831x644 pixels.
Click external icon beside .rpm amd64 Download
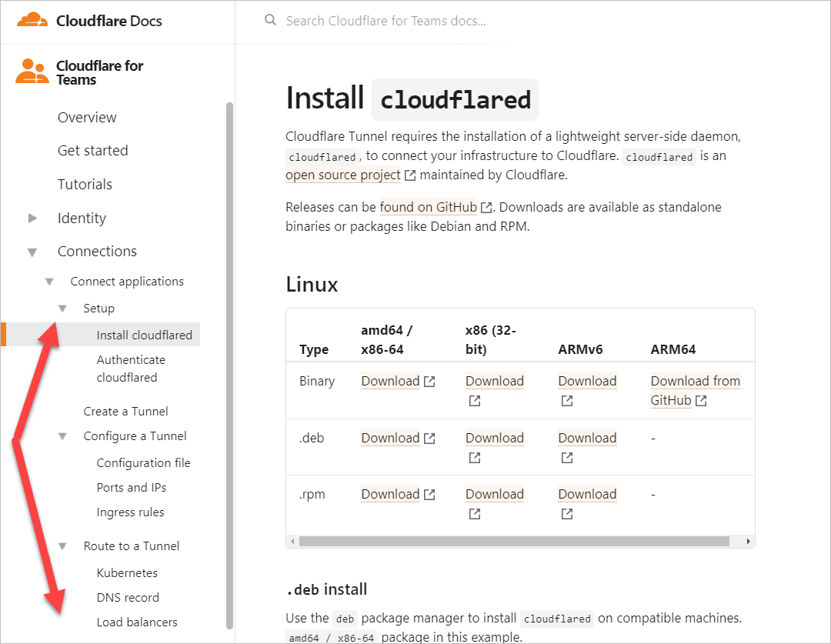tap(430, 495)
